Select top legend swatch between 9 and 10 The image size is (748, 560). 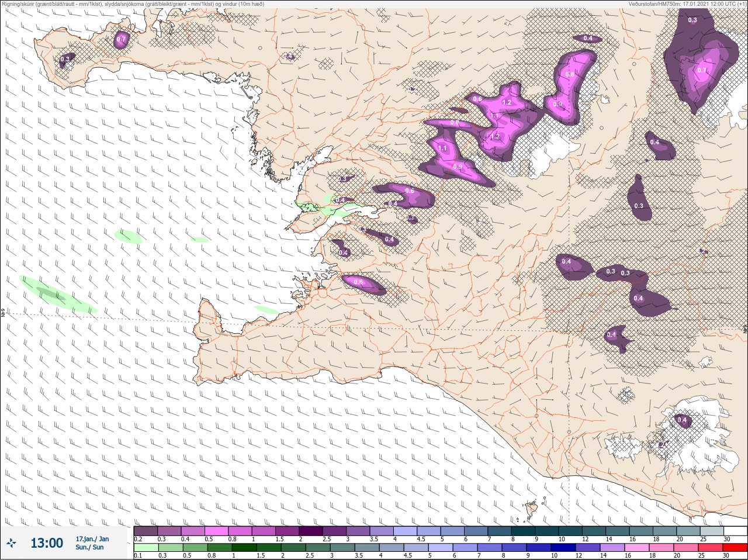(x=548, y=531)
